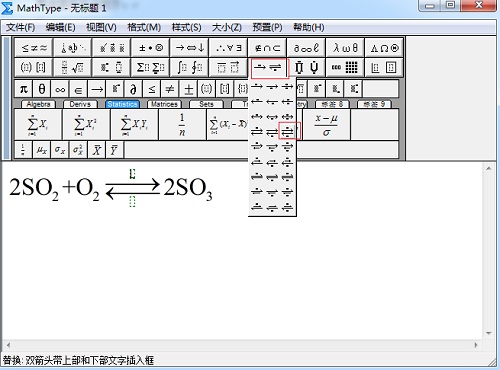Open the 帮助(H) menu
This screenshot has height=370, width=500.
coord(308,27)
